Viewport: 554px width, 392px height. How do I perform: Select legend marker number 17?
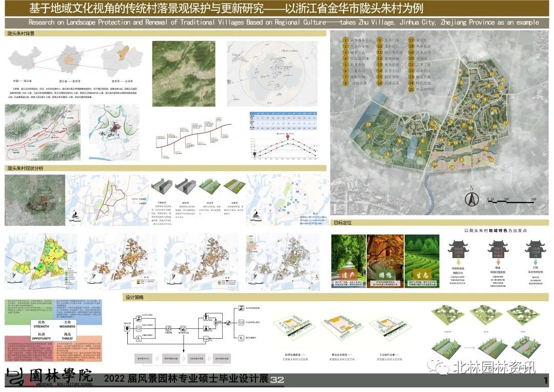[x=411, y=40]
